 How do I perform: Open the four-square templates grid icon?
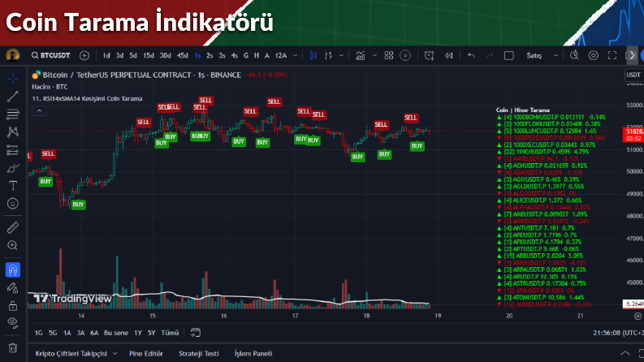[388, 55]
